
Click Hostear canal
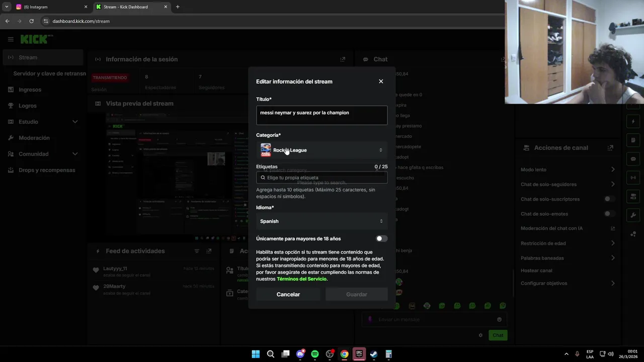536,270
